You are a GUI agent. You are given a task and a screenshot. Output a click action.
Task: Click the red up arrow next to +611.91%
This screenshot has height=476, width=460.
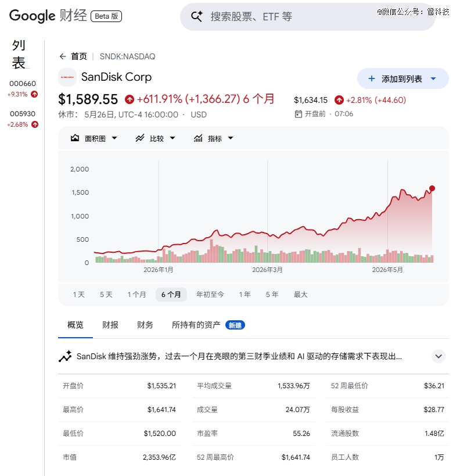[130, 99]
